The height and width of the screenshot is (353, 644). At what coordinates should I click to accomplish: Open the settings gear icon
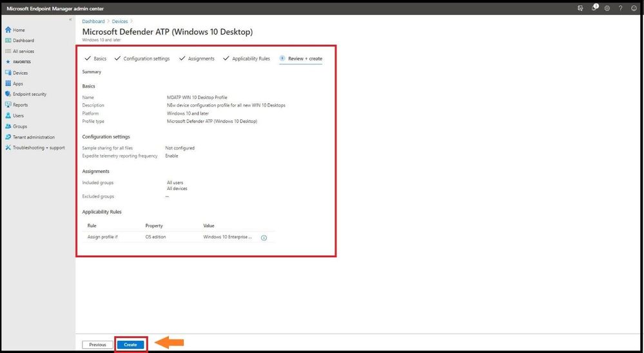click(x=607, y=8)
